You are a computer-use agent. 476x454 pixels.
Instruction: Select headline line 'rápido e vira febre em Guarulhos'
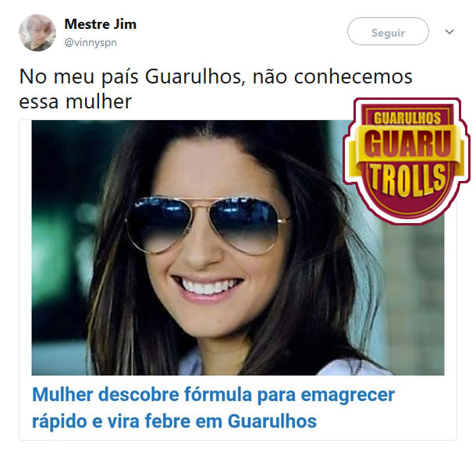coord(174,421)
